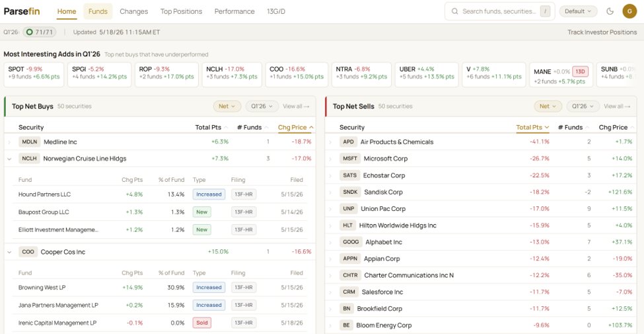Open the 13G/D tab
Screen dimensions: 644x334
pyautogui.click(x=276, y=11)
